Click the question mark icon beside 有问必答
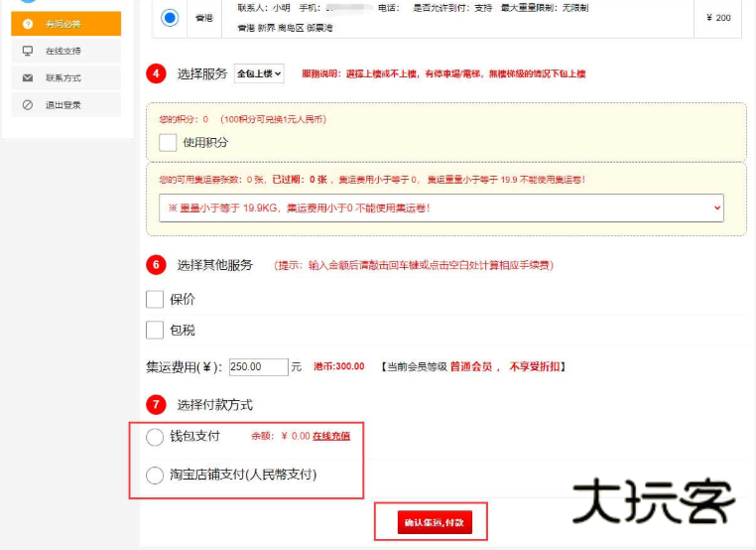The image size is (756, 550). (x=27, y=24)
